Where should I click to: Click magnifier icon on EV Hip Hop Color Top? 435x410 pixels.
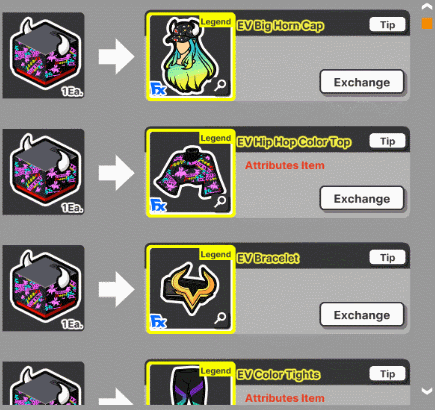(220, 202)
